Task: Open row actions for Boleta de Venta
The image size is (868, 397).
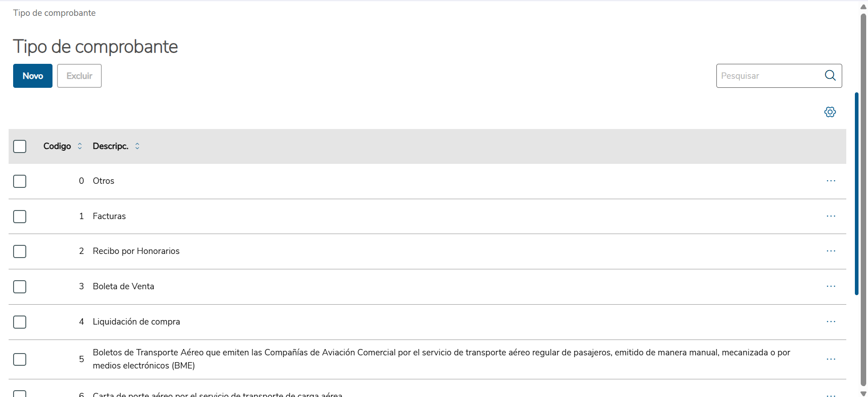Action: pos(831,287)
